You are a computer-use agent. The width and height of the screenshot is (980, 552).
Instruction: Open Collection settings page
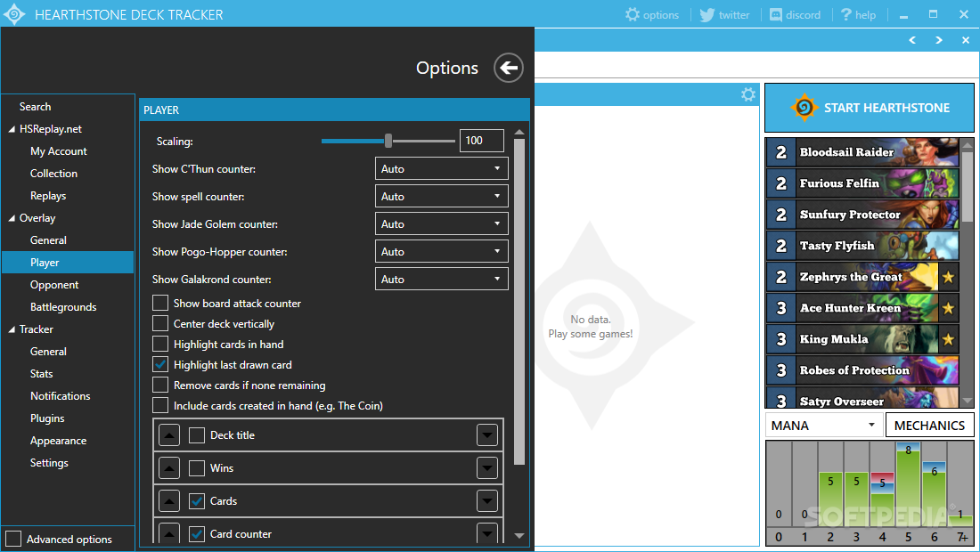(53, 174)
